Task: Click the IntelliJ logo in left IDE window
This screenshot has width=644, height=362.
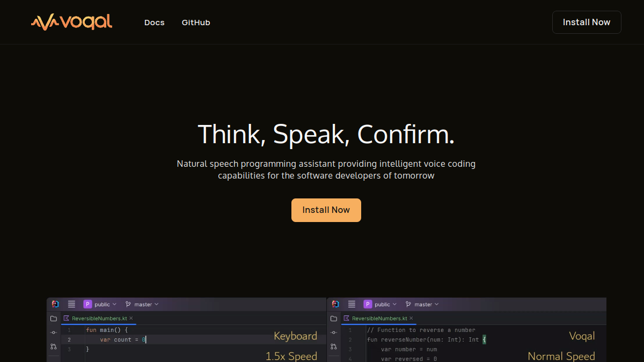Action: tap(55, 304)
